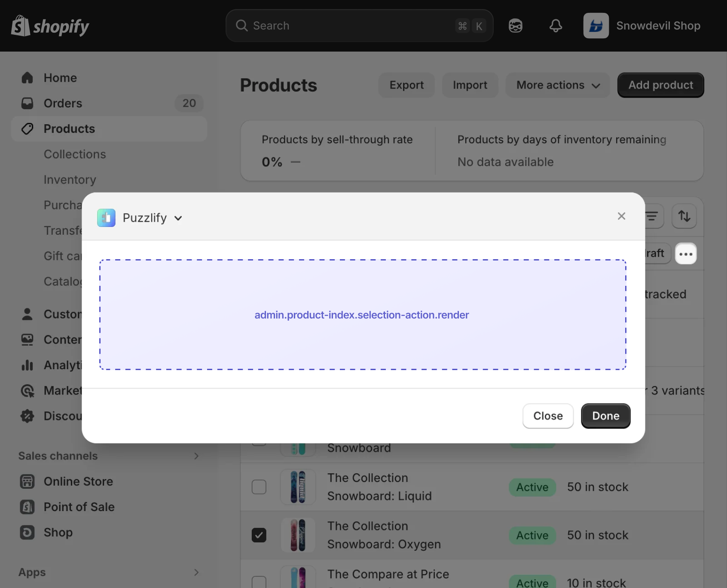Click the Home icon in sidebar

coord(27,78)
